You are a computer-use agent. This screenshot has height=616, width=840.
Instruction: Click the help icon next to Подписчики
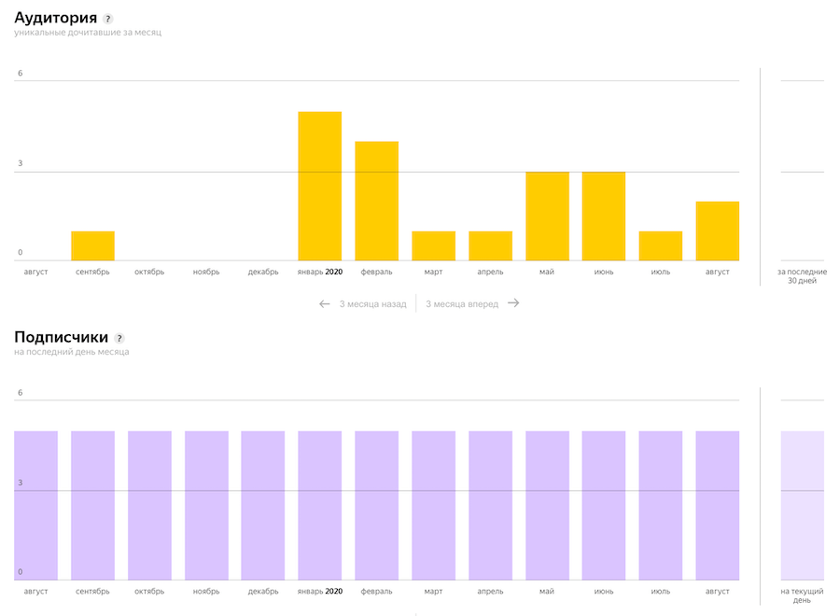point(119,339)
